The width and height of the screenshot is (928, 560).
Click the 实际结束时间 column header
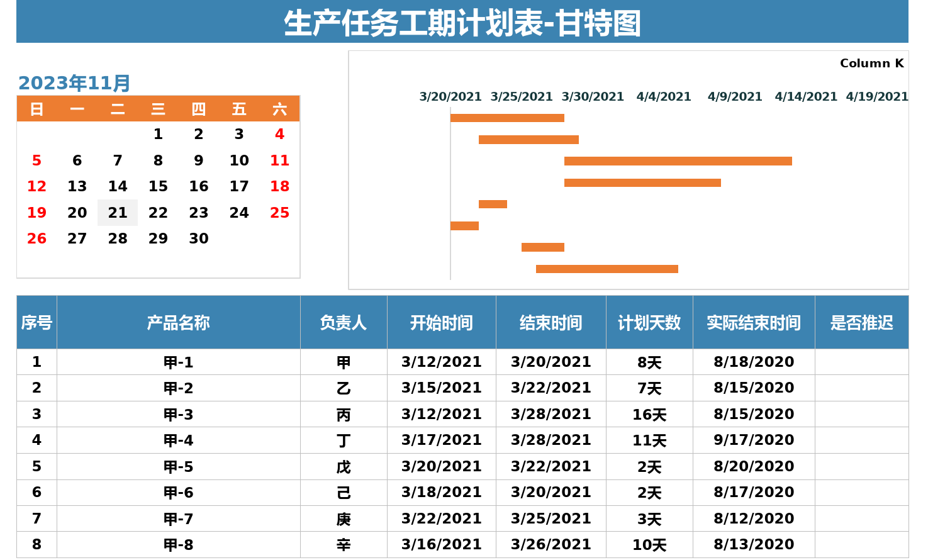[754, 322]
